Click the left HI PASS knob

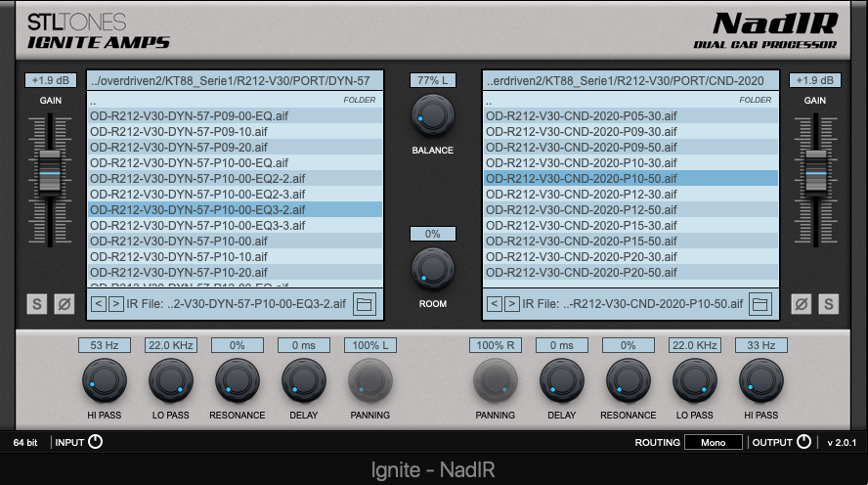tap(104, 381)
